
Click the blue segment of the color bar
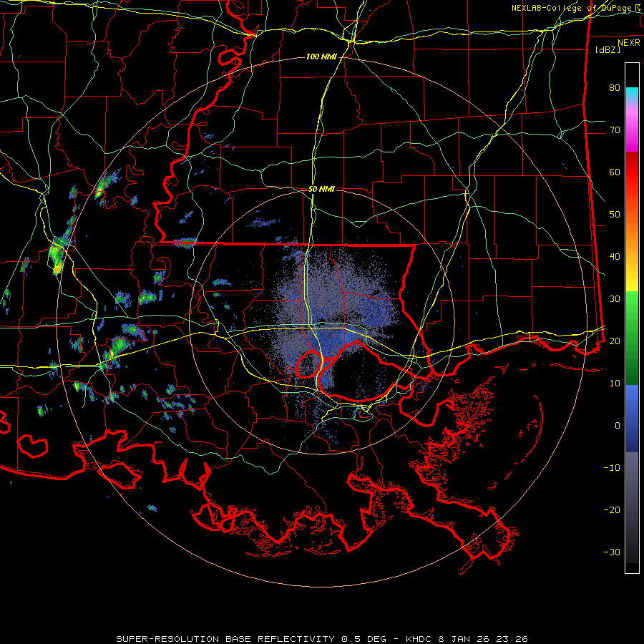pos(632,419)
